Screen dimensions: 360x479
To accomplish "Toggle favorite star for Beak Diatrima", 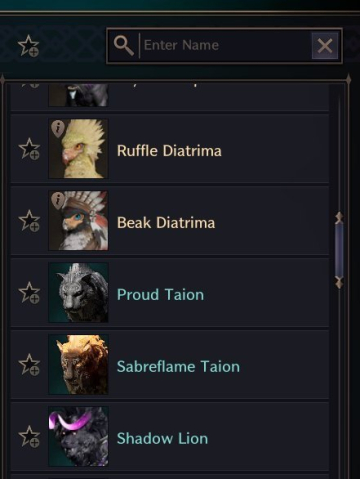I will (29, 221).
